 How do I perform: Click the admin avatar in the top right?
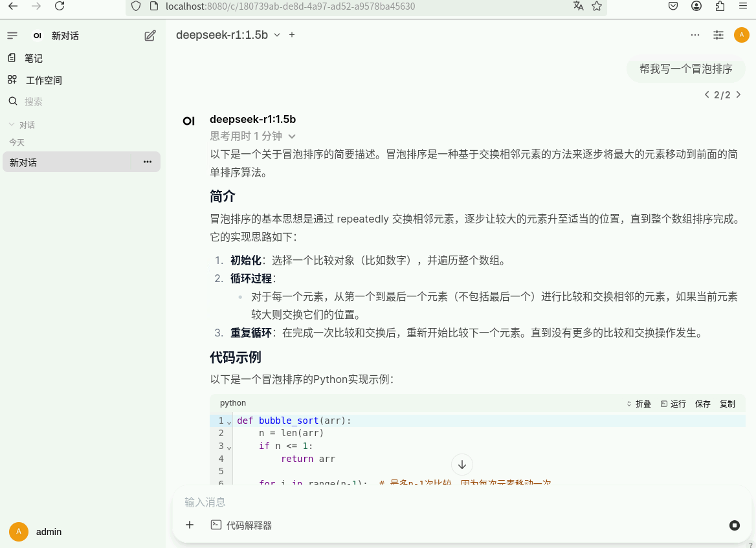[x=742, y=34]
